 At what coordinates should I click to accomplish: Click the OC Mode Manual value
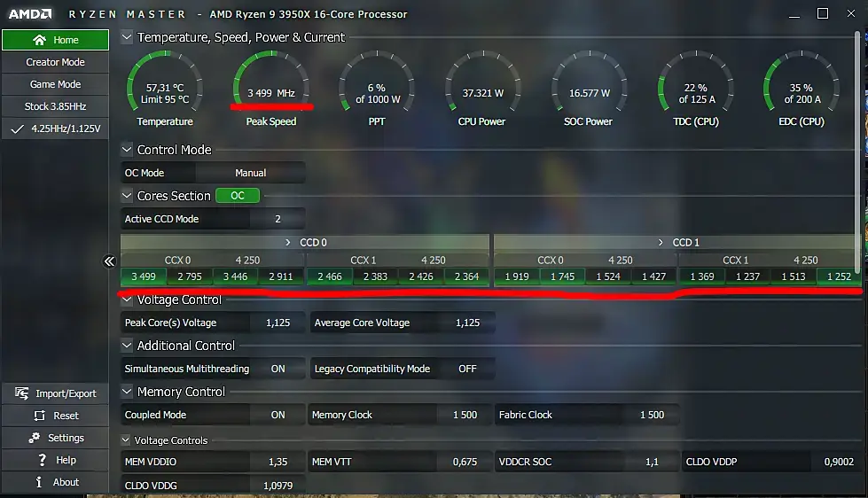[x=250, y=173]
